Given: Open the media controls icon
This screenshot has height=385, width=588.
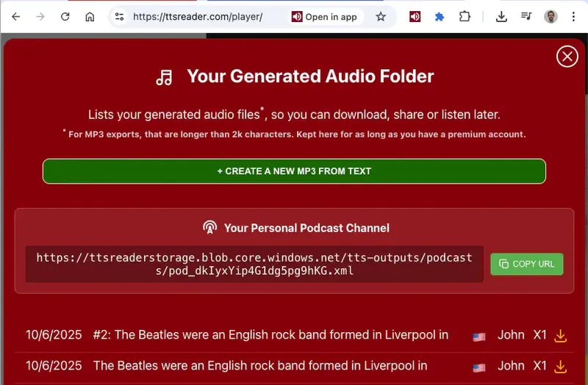Looking at the screenshot, I should [526, 16].
